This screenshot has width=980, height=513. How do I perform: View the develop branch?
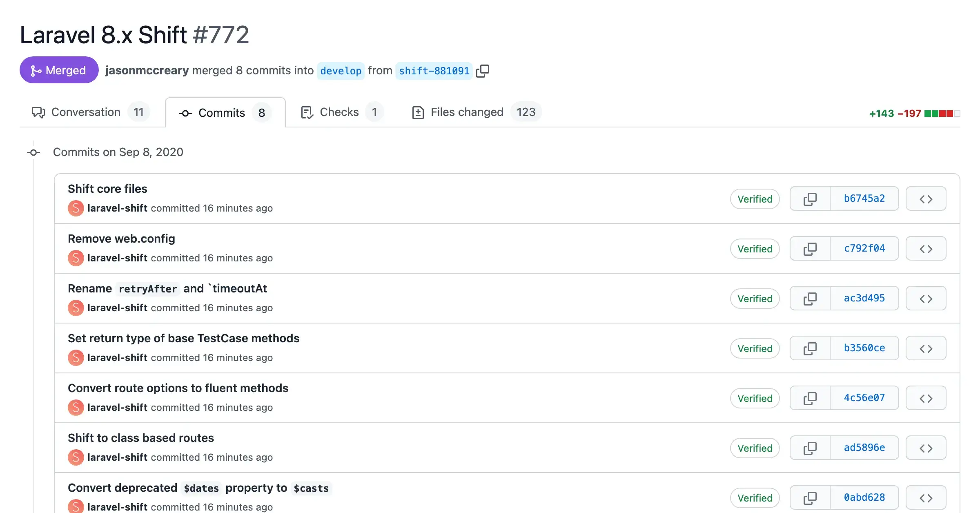coord(341,71)
